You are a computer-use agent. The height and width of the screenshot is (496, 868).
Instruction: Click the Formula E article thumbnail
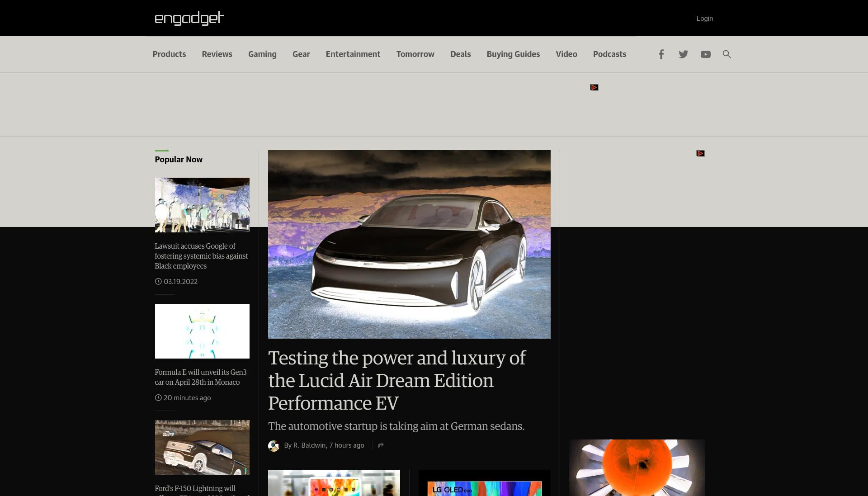click(202, 331)
